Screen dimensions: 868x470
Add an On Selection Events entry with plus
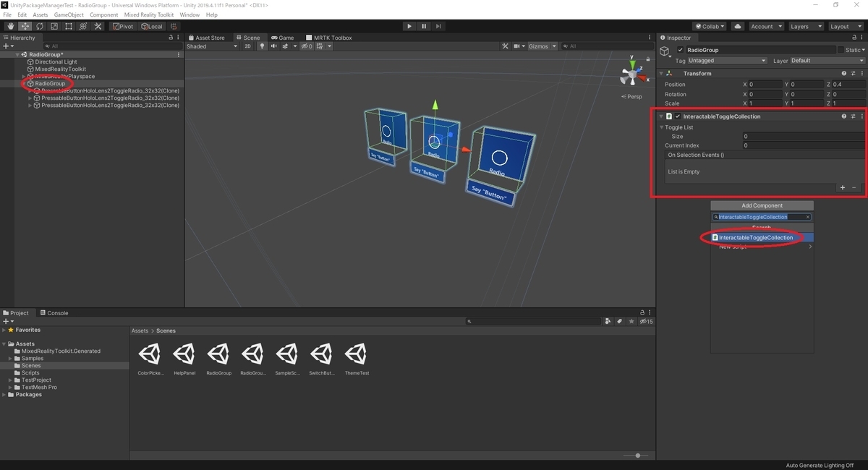[x=843, y=187]
